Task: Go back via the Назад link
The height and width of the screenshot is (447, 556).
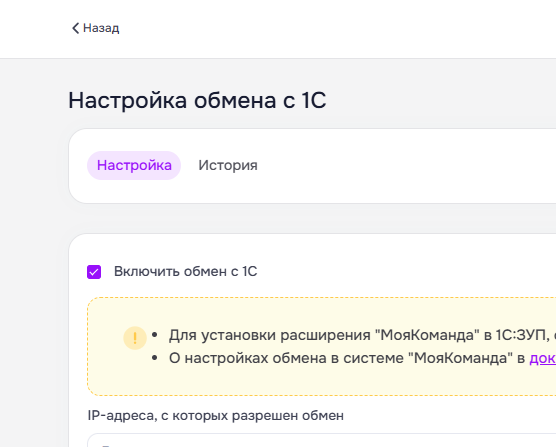Action: click(96, 28)
